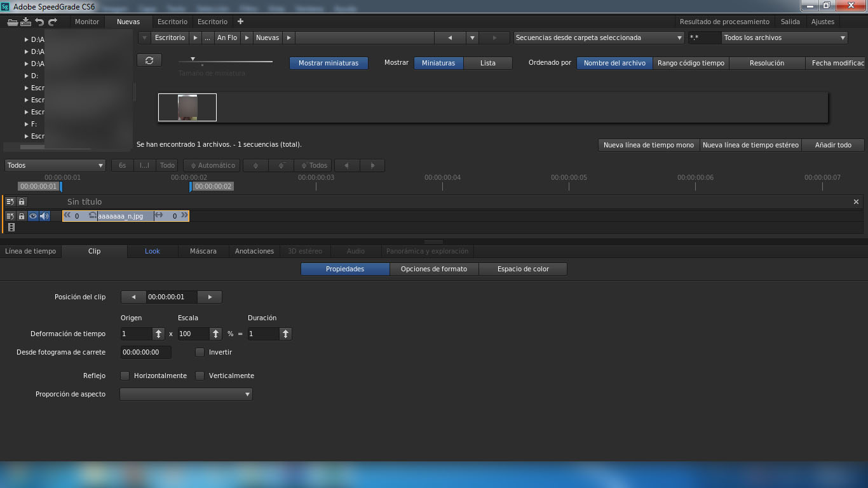Expand the F: drive tree node
Image resolution: width=868 pixels, height=488 pixels.
click(x=26, y=124)
